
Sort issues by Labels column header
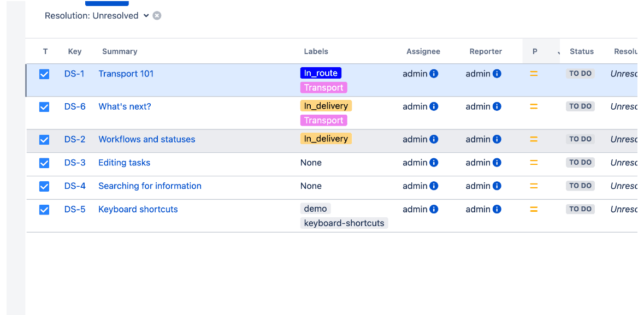coord(316,51)
